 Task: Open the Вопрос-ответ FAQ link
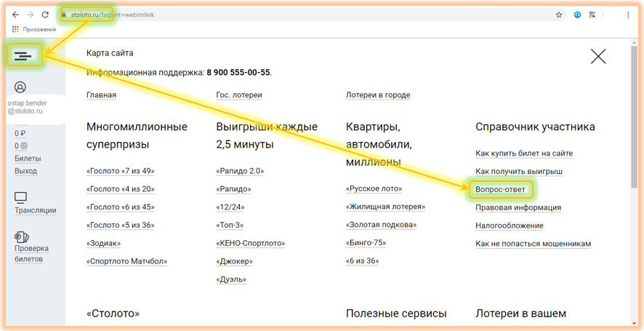pyautogui.click(x=500, y=190)
